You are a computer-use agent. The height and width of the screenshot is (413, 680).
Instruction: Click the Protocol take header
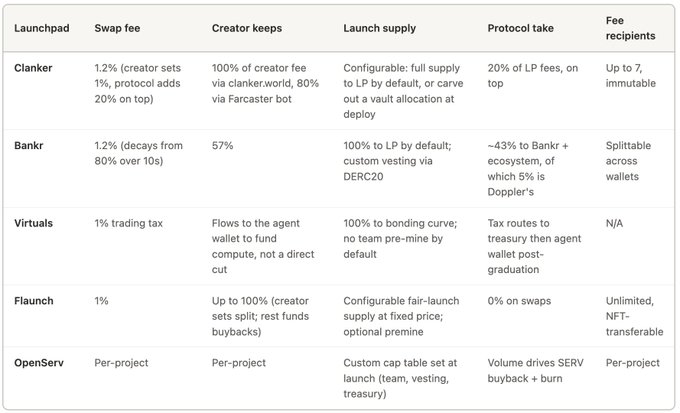click(520, 28)
